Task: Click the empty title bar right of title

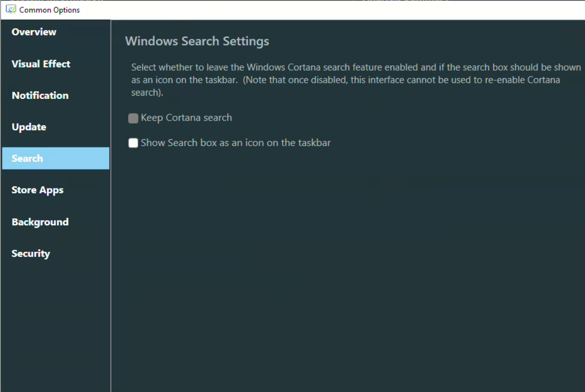Action: [x=319, y=10]
